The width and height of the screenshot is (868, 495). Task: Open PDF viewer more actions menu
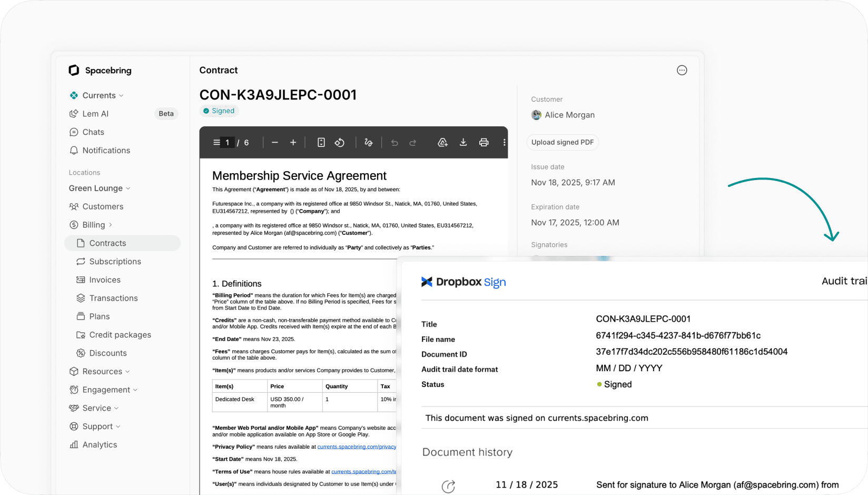(x=504, y=143)
